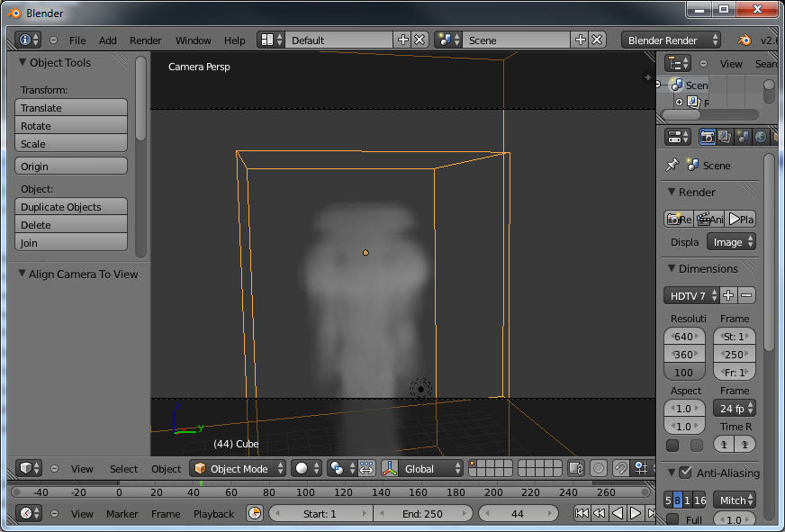
Task: Open pivot point selector
Action: pos(342,468)
